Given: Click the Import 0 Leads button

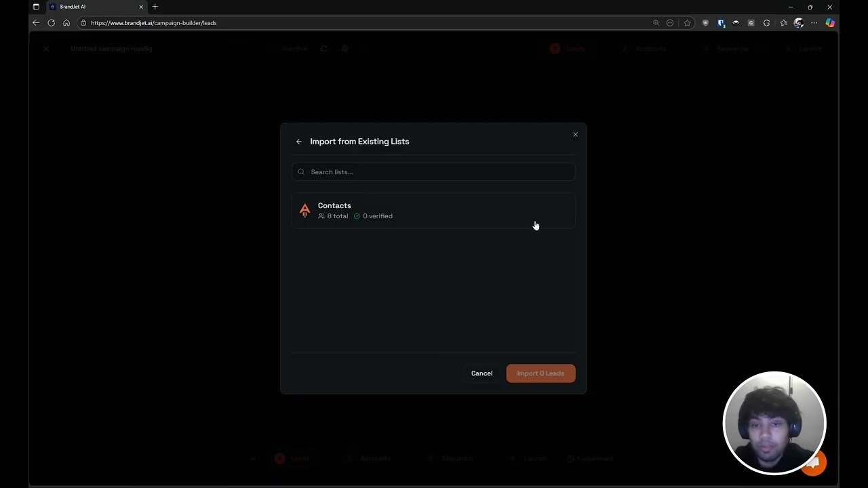Looking at the screenshot, I should pos(540,373).
